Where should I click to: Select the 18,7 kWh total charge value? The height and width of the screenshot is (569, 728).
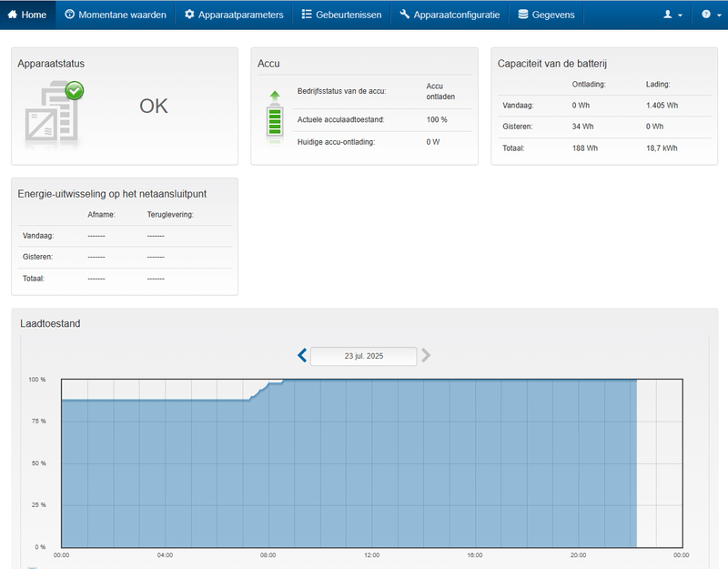coord(662,148)
